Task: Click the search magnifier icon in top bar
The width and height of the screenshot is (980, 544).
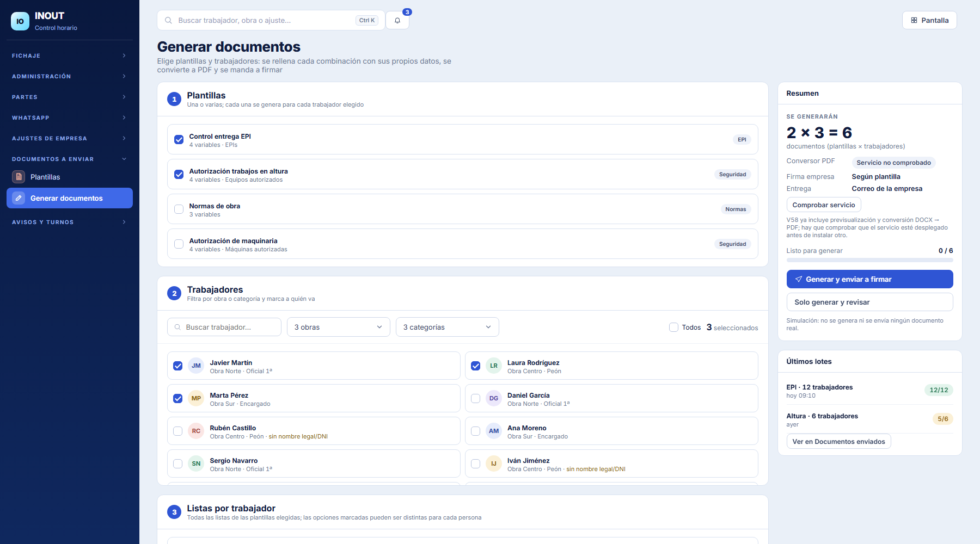Action: click(169, 20)
